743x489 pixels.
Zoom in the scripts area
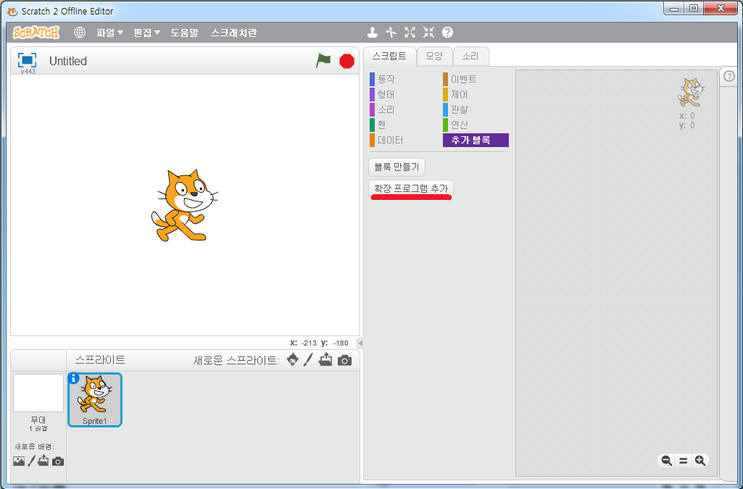tap(700, 460)
